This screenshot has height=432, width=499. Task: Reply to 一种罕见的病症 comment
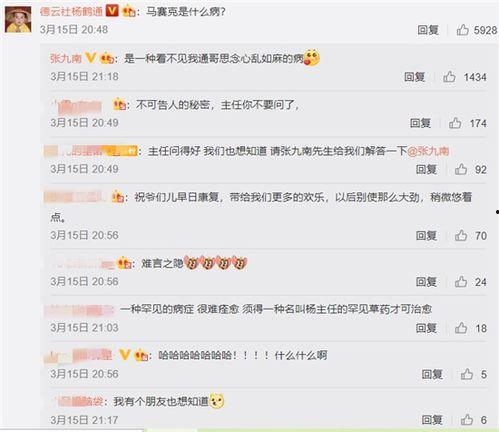tap(426, 328)
